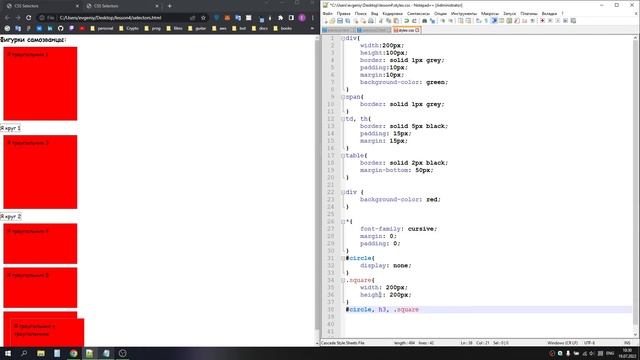This screenshot has width=640, height=360.
Task: Click 'background-color: red;' line in editor
Action: (400, 200)
